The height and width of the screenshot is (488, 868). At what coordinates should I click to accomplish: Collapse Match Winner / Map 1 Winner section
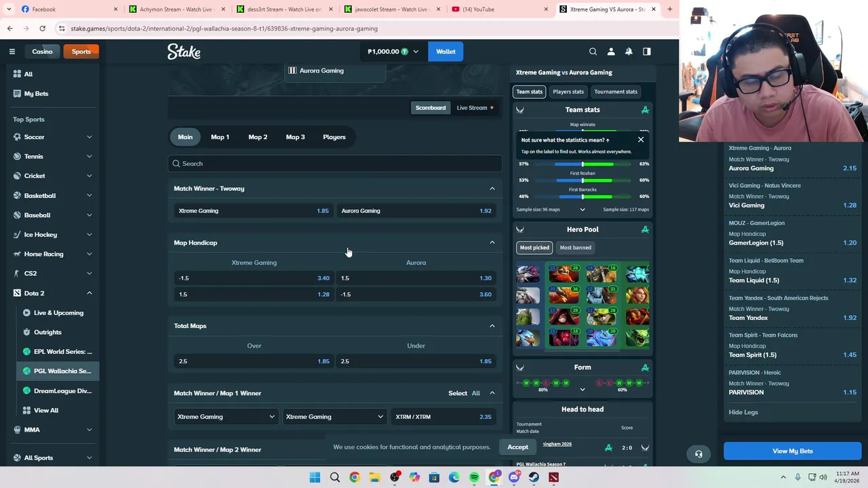492,393
